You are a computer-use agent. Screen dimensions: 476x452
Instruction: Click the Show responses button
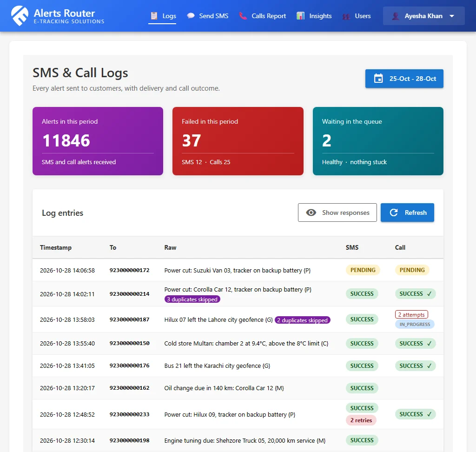tap(337, 213)
